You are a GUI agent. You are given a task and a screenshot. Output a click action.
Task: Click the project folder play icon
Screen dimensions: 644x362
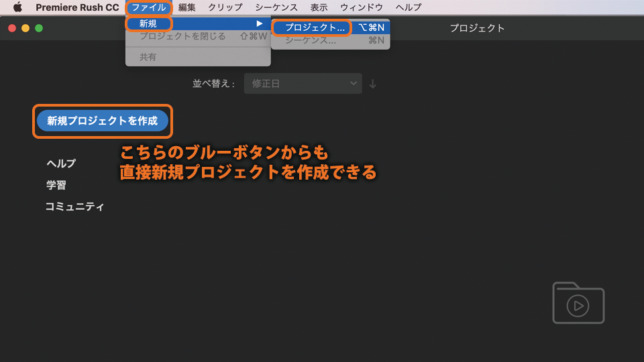pos(578,303)
